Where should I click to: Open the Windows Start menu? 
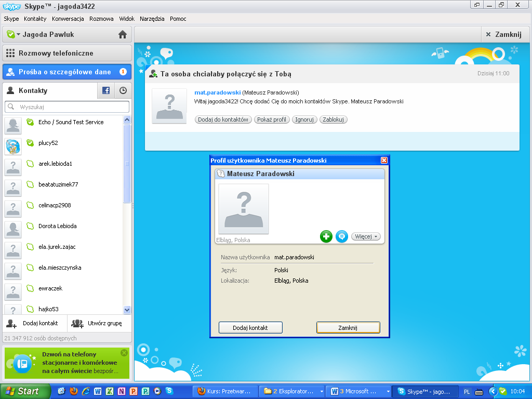coord(25,391)
